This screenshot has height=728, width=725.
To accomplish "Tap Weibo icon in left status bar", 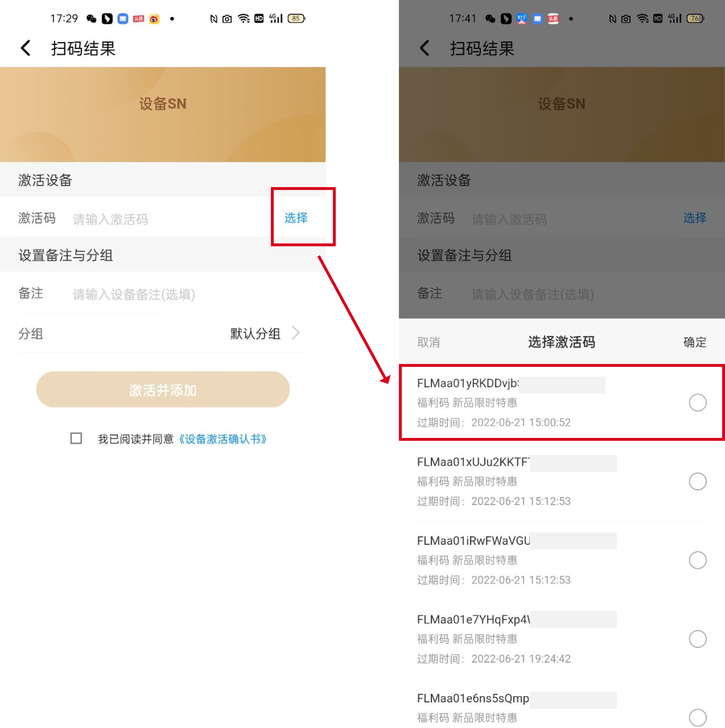I will click(154, 18).
